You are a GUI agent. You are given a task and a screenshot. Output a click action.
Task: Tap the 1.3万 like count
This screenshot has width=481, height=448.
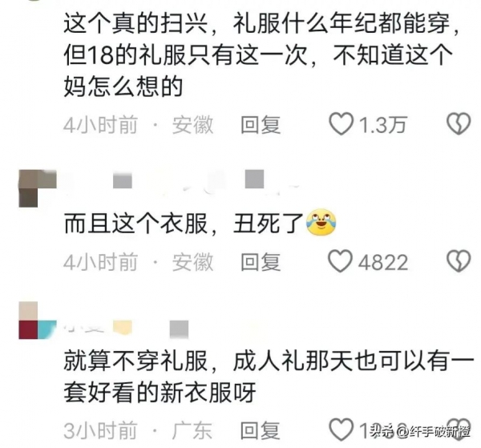pyautogui.click(x=382, y=124)
